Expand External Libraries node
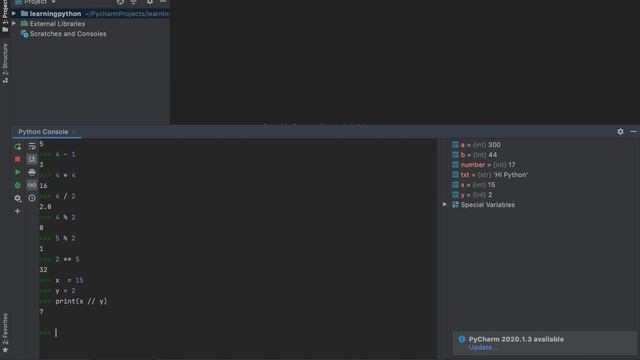 click(x=14, y=24)
